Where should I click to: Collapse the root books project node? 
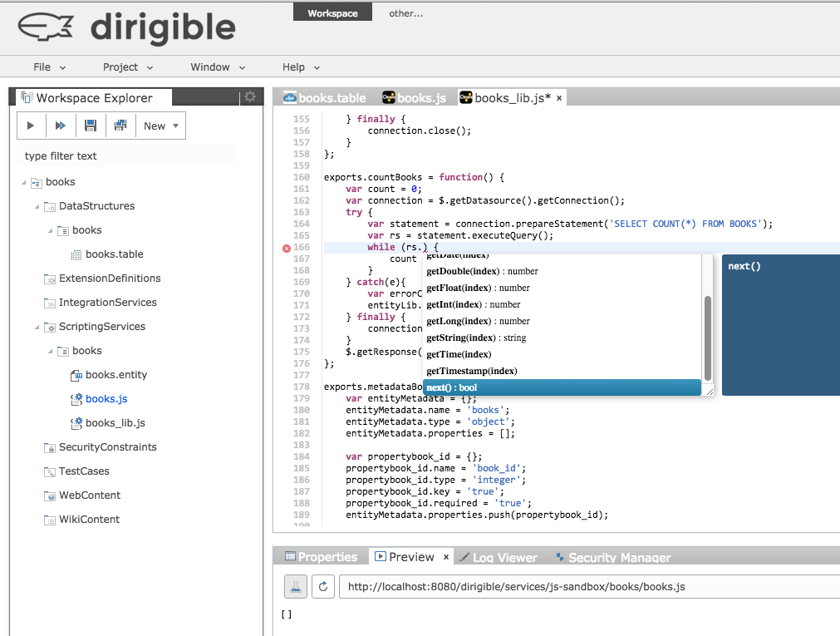point(23,183)
